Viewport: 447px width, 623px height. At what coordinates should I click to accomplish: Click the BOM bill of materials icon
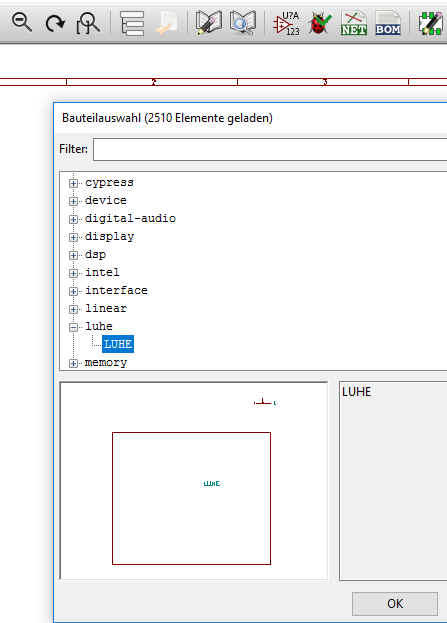tap(388, 23)
